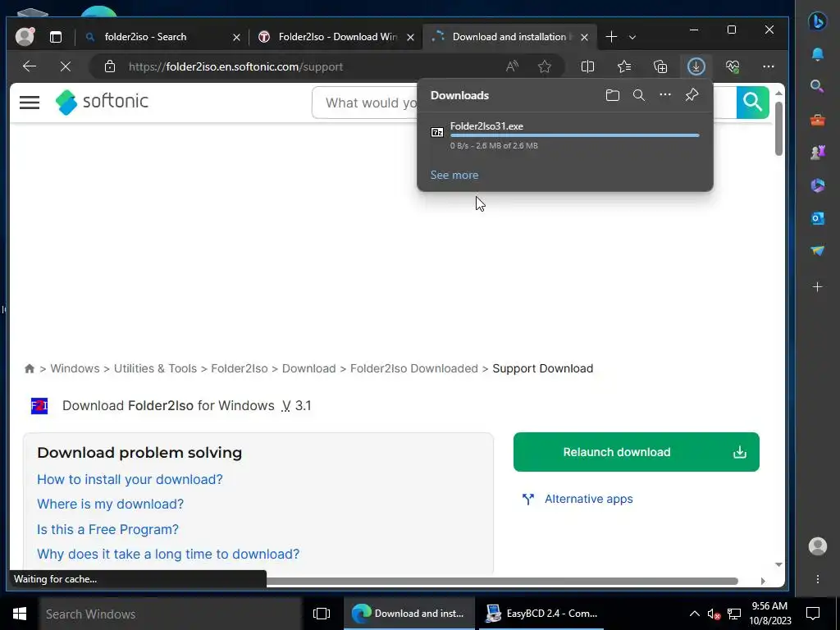The width and height of the screenshot is (840, 630).
Task: Click Folder2Iso Downloaded breadcrumb link
Action: (414, 368)
